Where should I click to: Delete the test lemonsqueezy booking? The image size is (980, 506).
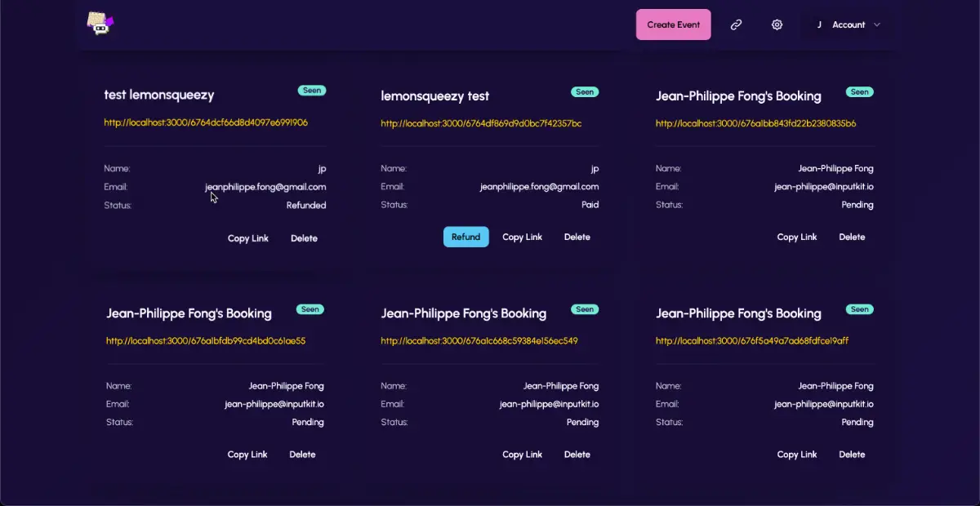304,238
